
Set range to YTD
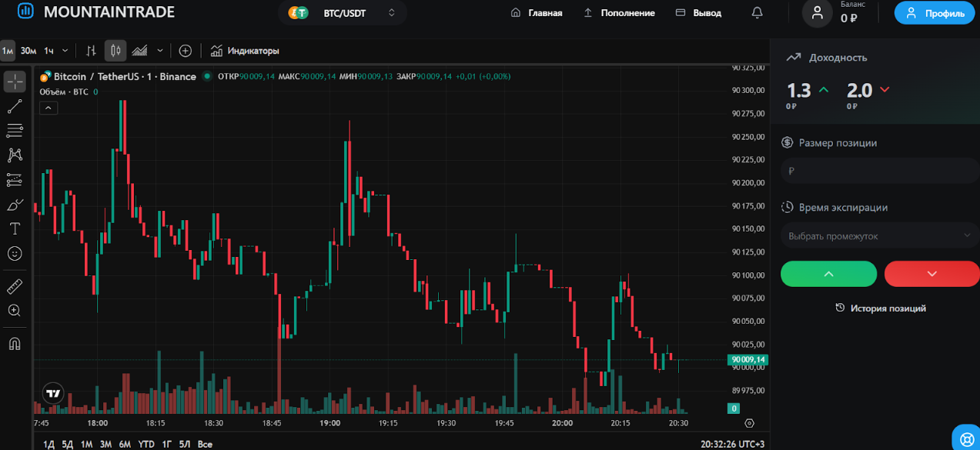[x=146, y=444]
